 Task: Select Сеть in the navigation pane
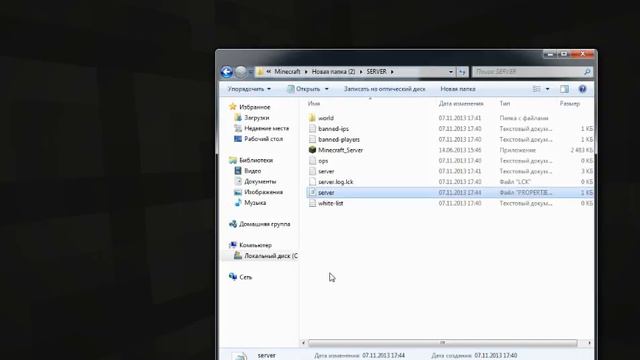(245, 277)
